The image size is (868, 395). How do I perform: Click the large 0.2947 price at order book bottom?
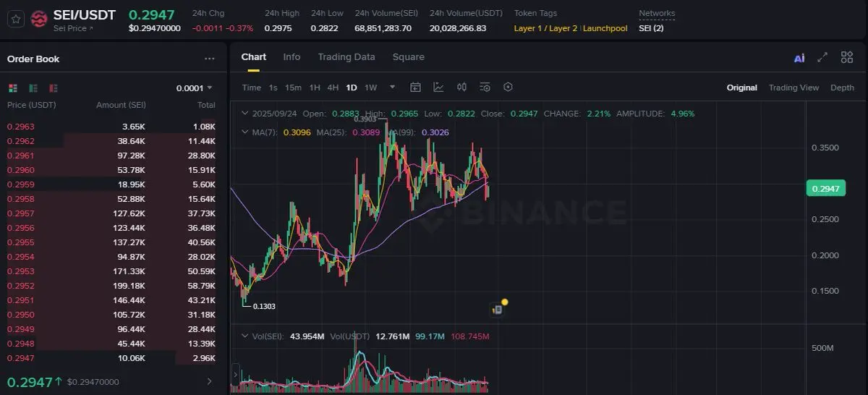coord(30,381)
